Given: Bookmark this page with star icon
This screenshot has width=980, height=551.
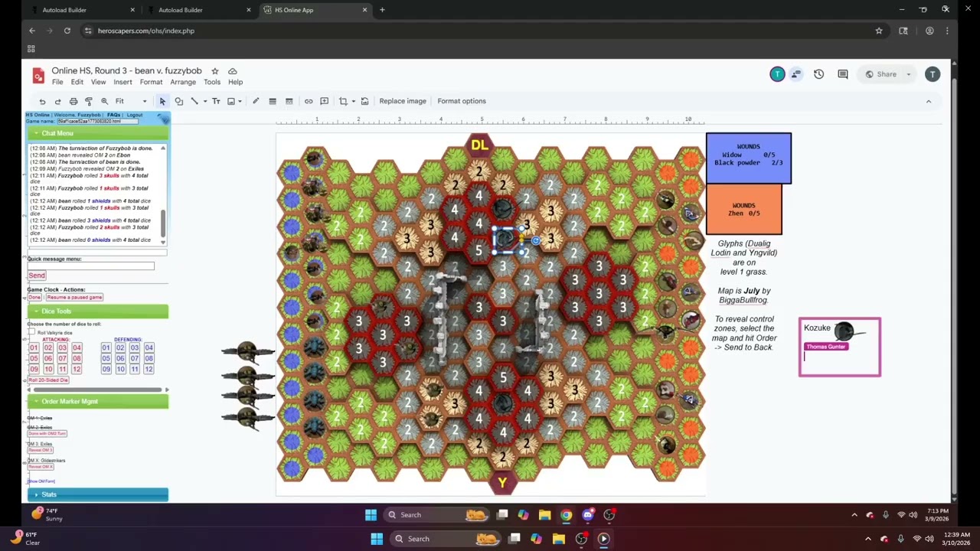Looking at the screenshot, I should (879, 31).
